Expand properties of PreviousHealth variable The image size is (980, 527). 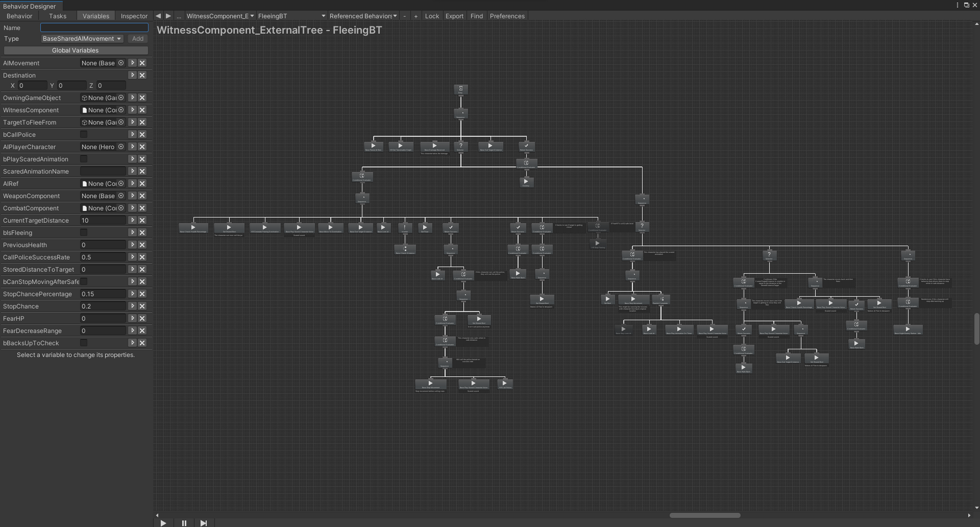coord(132,245)
